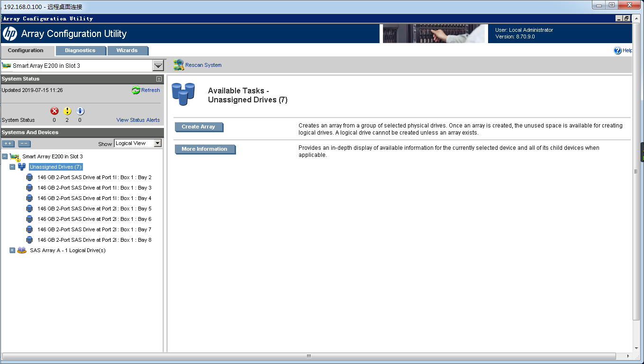Click the red critical status alert icon
Screen dimensions: 644x364
point(54,111)
